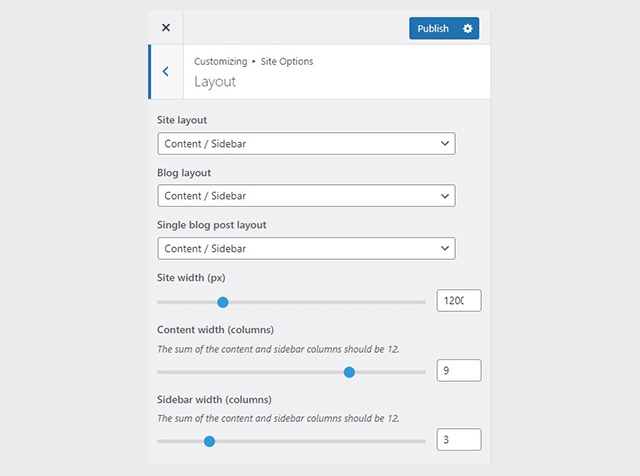The width and height of the screenshot is (640, 476).
Task: Focus the Content width columns input field
Action: (459, 370)
